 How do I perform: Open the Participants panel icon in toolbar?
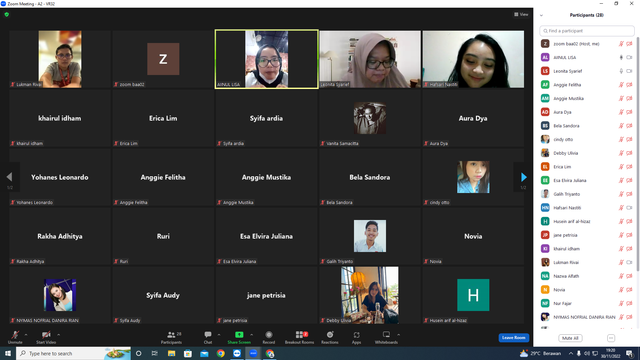pos(171,335)
